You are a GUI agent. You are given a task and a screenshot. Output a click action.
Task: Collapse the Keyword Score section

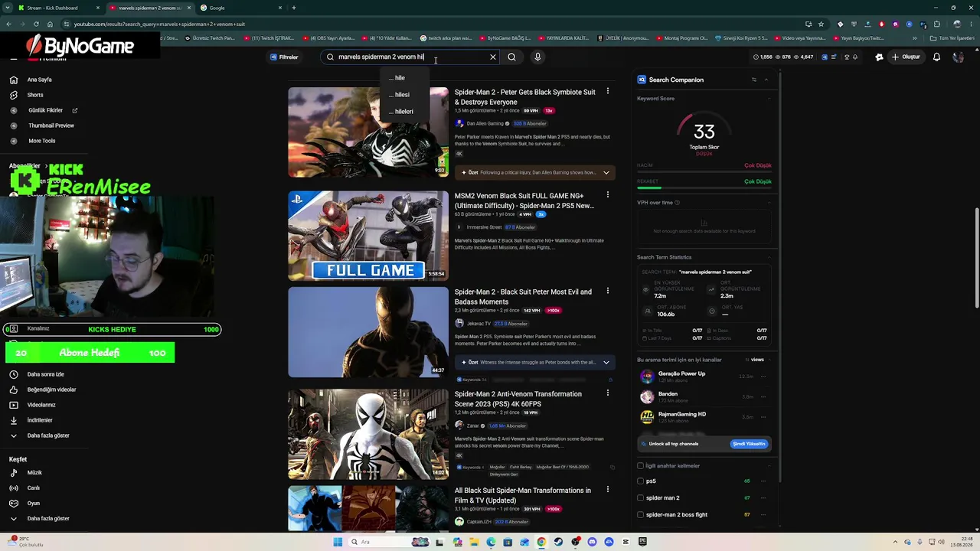pos(769,98)
